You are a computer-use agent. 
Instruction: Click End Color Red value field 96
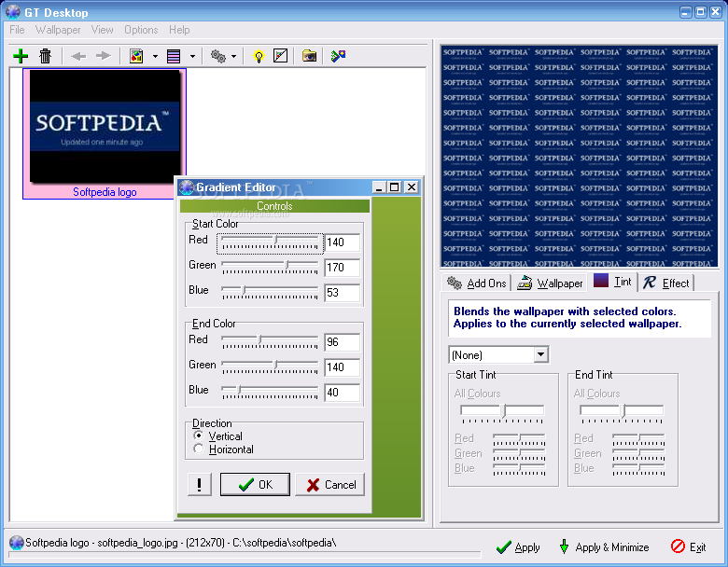(342, 342)
